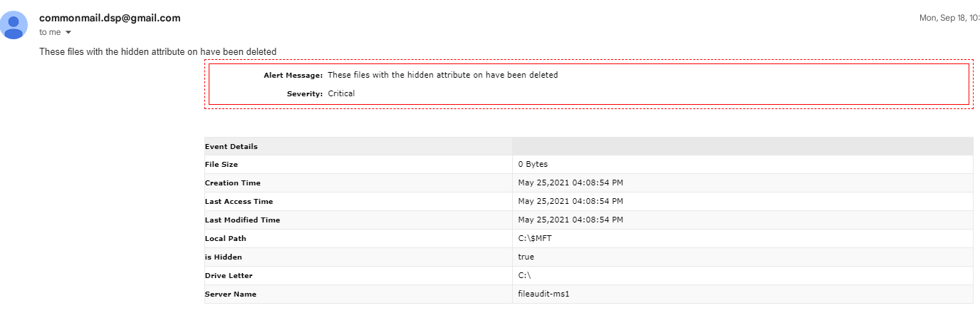Click the Severity label
The image size is (980, 313).
coord(305,93)
